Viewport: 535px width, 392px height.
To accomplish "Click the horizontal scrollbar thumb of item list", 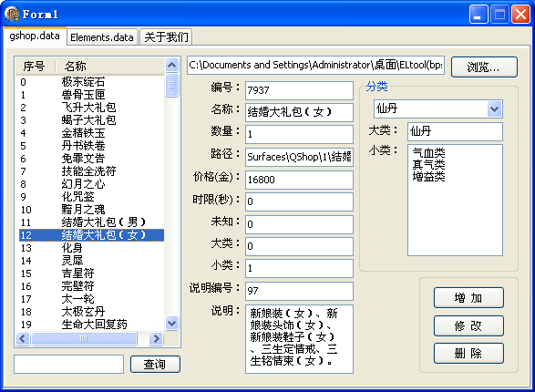I will [84, 339].
